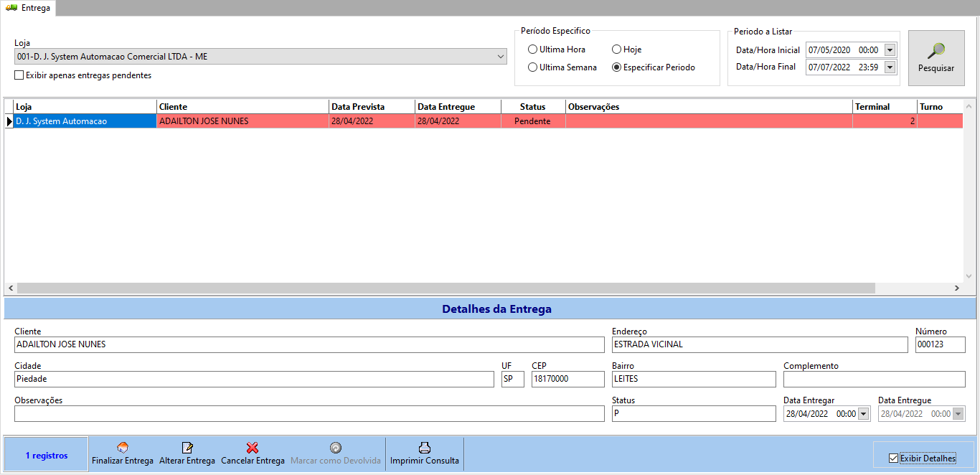Click the CEP input field
The width and height of the screenshot is (980, 475).
coord(568,379)
